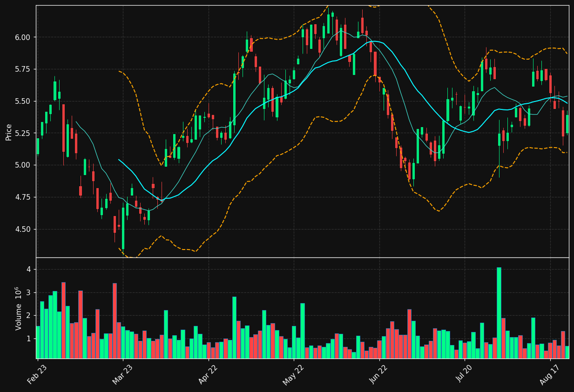Screen dimensions: 574x392
Task: Click the Price axis title
Action: pyautogui.click(x=9, y=132)
